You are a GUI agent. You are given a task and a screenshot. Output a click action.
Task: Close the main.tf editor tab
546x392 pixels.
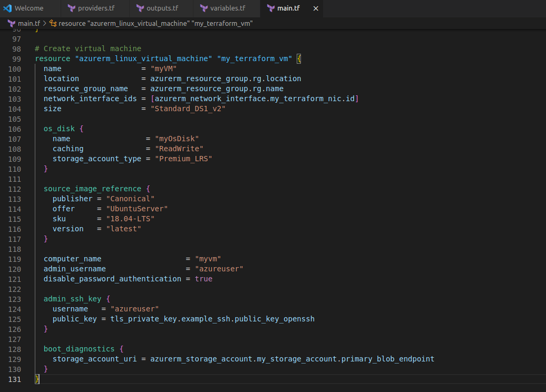coord(316,9)
